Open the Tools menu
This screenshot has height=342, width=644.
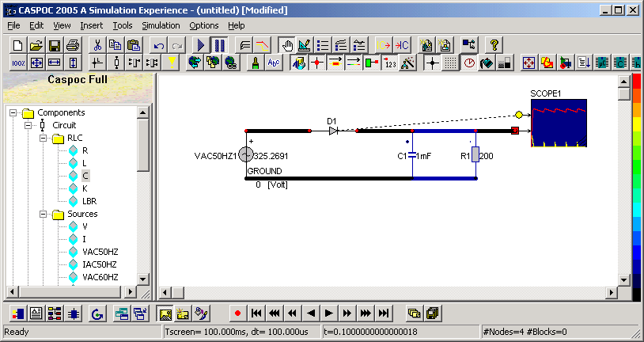point(123,25)
